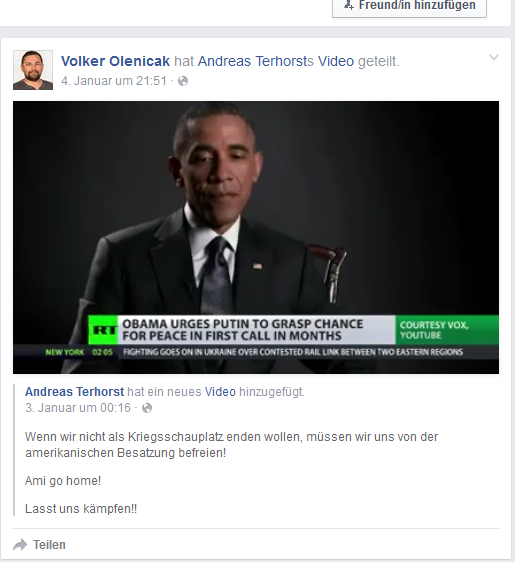Open the 3. Januar um 00:16 timestamp

pyautogui.click(x=78, y=408)
